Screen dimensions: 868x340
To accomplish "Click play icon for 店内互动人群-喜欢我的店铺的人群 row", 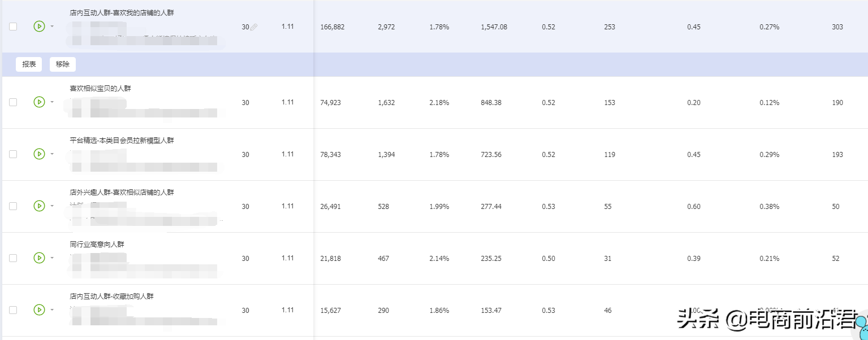I will coord(39,27).
